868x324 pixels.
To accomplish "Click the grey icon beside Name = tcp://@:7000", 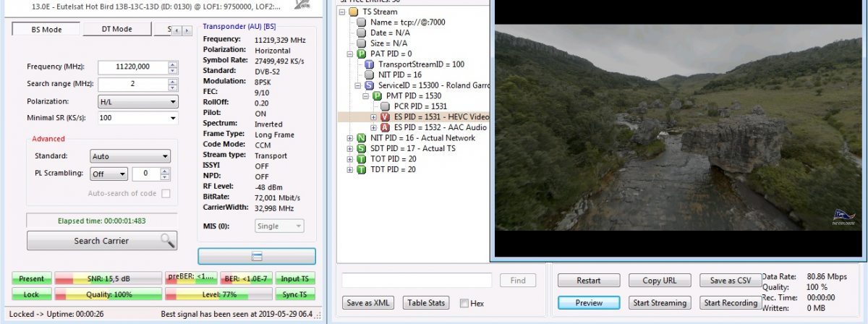I will click(x=362, y=22).
